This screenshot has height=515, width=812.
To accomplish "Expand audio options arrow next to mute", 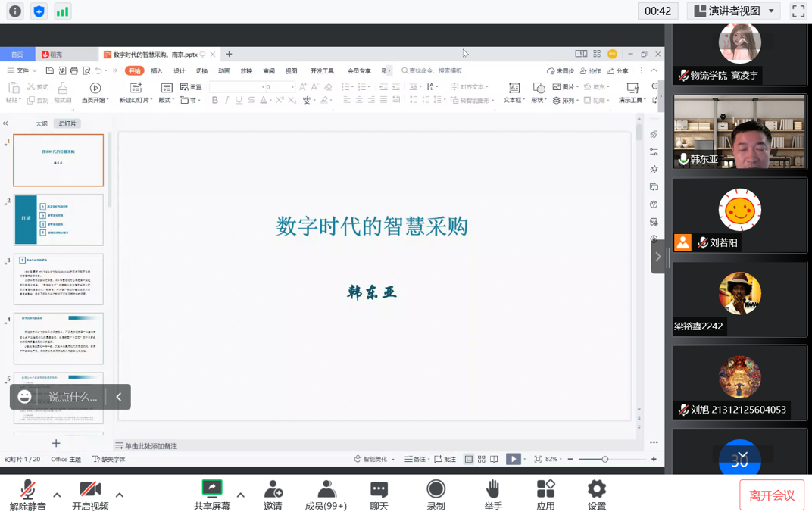I will pos(57,495).
